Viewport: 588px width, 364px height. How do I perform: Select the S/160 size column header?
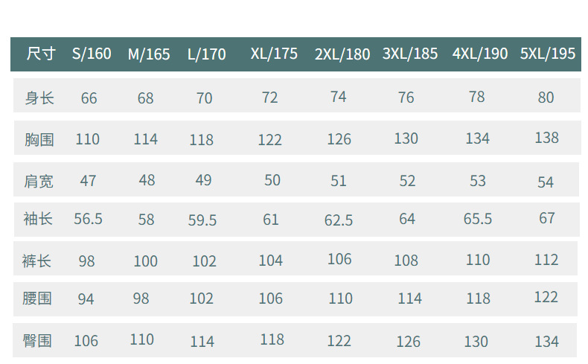click(x=92, y=54)
